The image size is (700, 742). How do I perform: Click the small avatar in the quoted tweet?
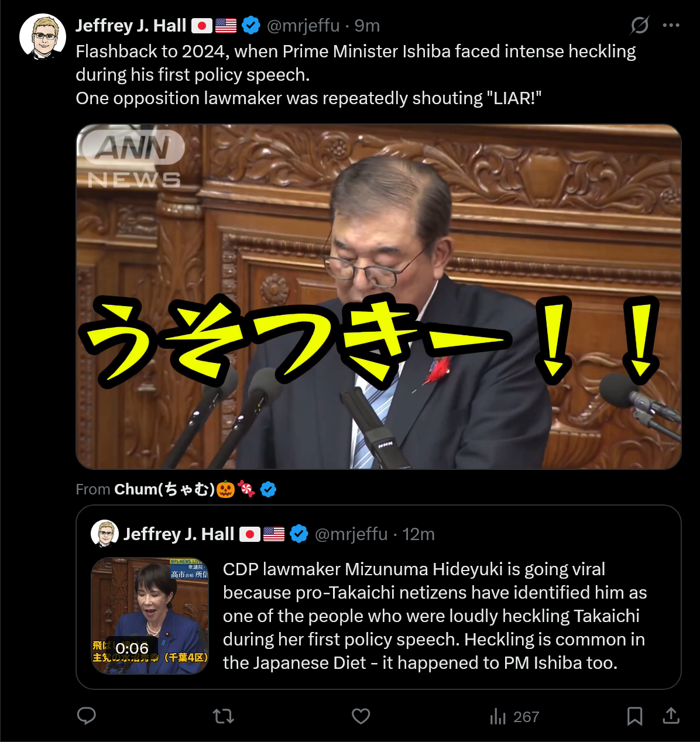105,534
